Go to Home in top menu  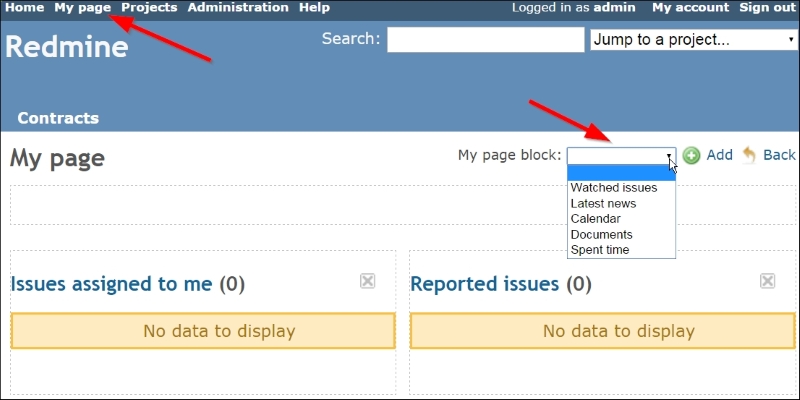click(25, 8)
